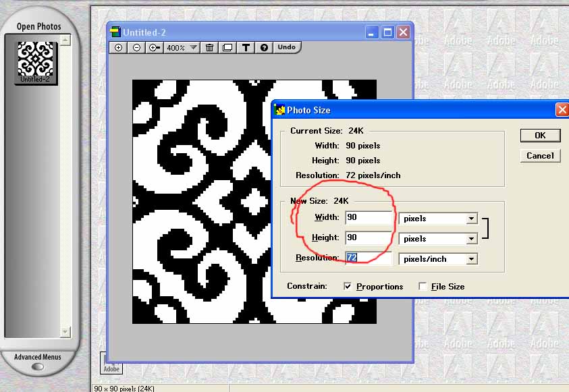
Task: Maximize the Untitled-2 window
Action: (387, 32)
